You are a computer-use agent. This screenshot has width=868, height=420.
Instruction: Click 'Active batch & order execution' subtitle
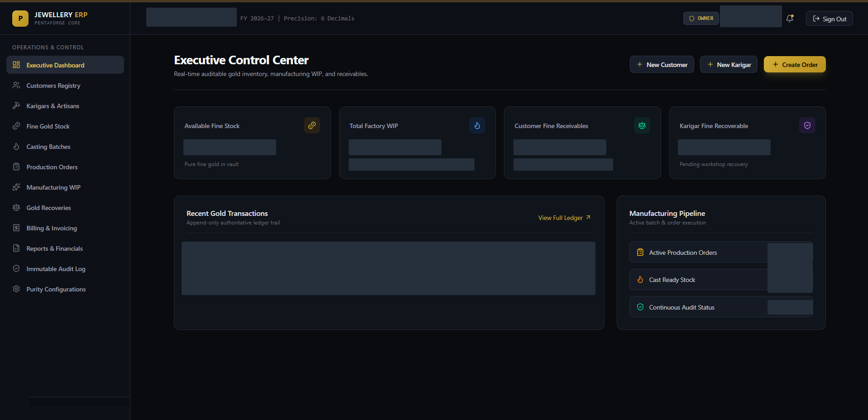pos(667,223)
